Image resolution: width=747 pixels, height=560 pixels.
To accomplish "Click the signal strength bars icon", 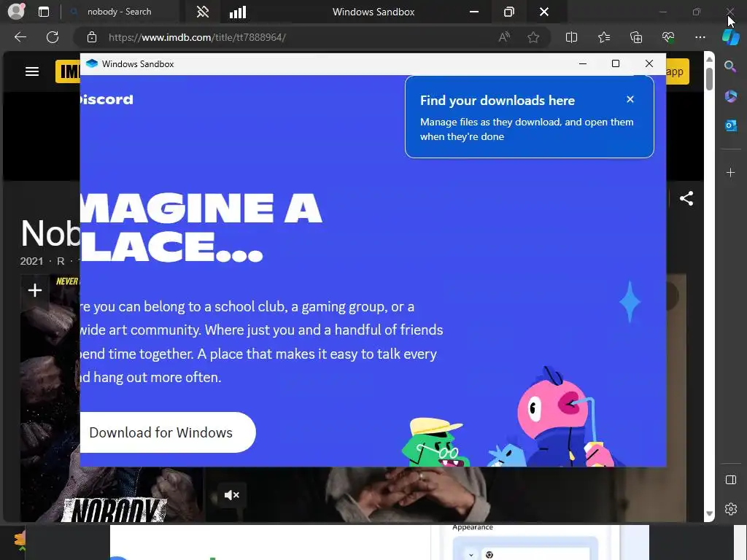I will click(x=238, y=12).
